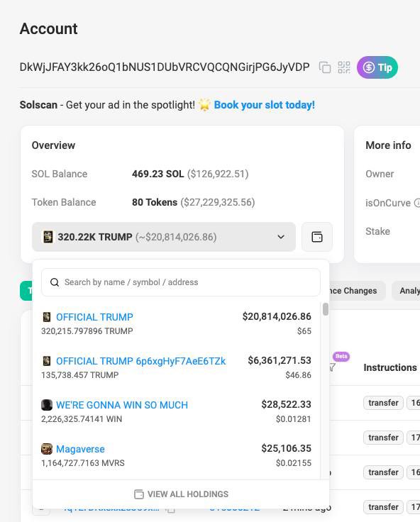This screenshot has width=420, height=522.
Task: Select the $25,106.35 value
Action: 286,448
